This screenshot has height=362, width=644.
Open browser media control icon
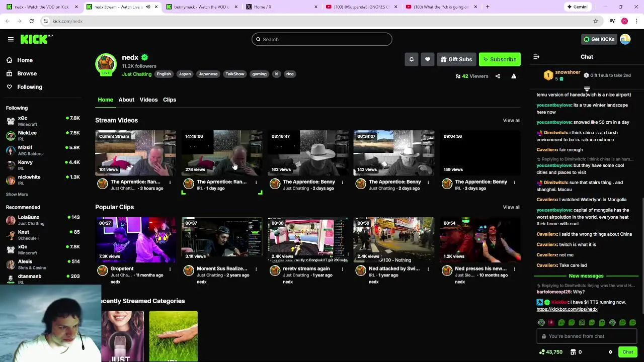click(612, 21)
